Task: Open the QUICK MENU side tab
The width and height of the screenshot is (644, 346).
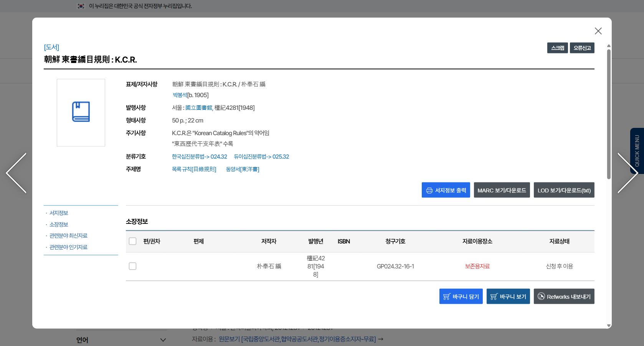Action: [x=637, y=151]
